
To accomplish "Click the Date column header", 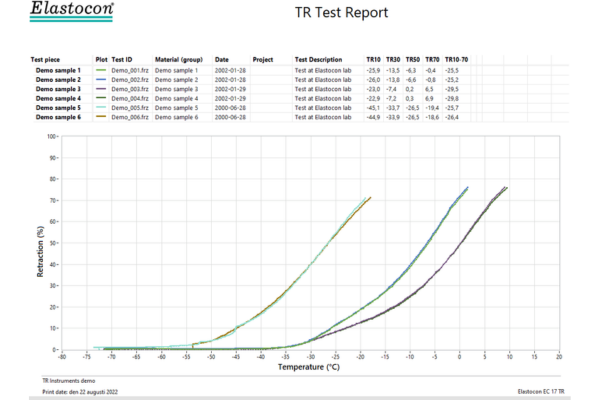I will click(222, 60).
